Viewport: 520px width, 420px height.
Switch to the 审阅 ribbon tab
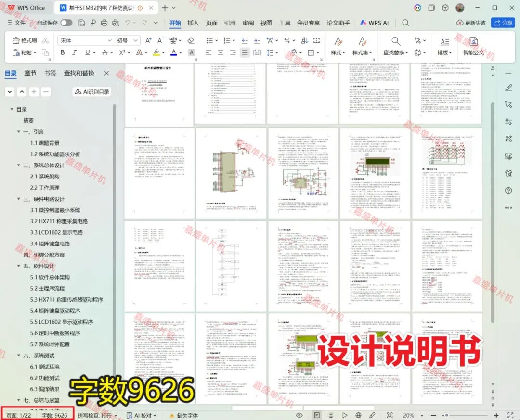[x=248, y=23]
